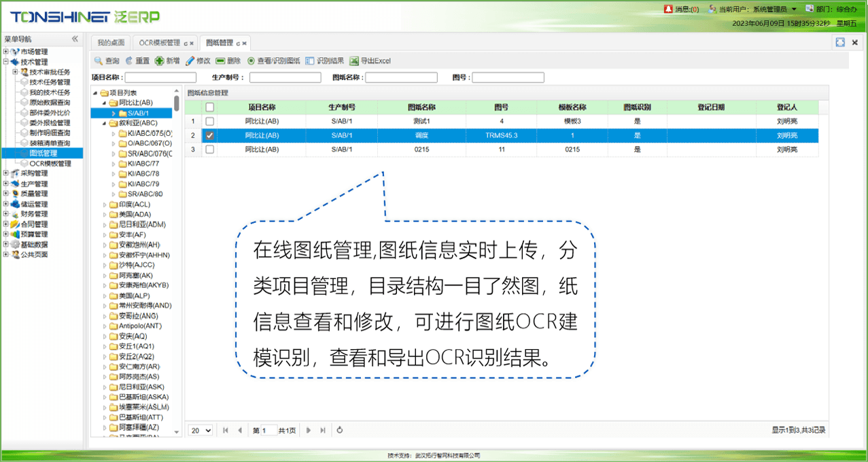Expand the 采购管理 menu node

(6, 174)
